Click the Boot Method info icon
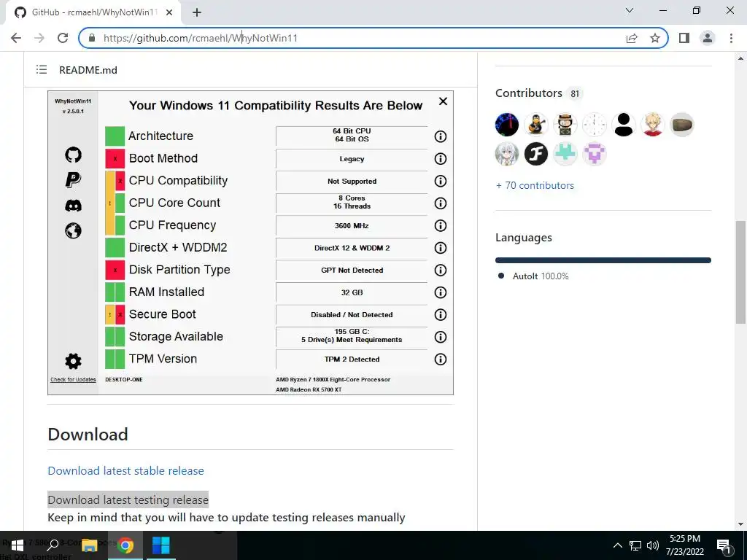The width and height of the screenshot is (747, 560). tap(440, 158)
